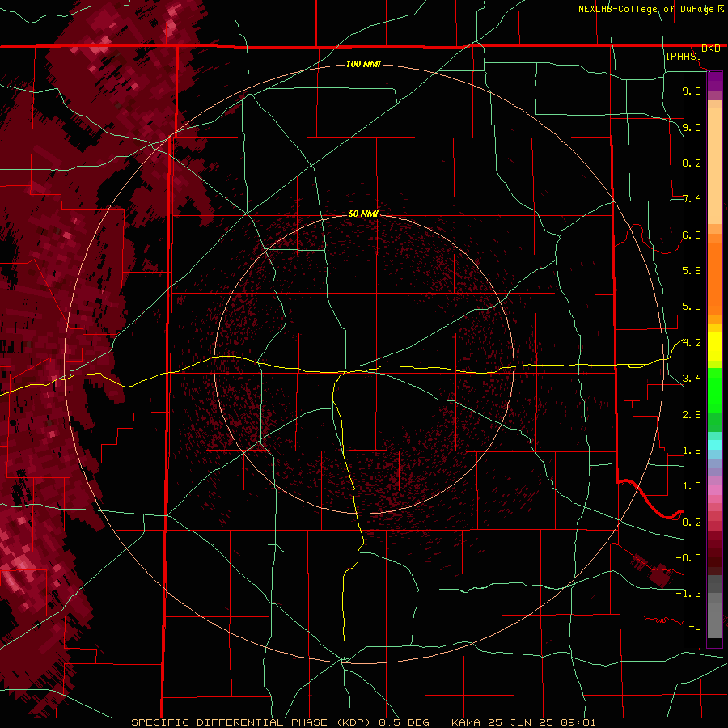
Task: Click the 1.0 value on color scale
Action: click(x=692, y=486)
